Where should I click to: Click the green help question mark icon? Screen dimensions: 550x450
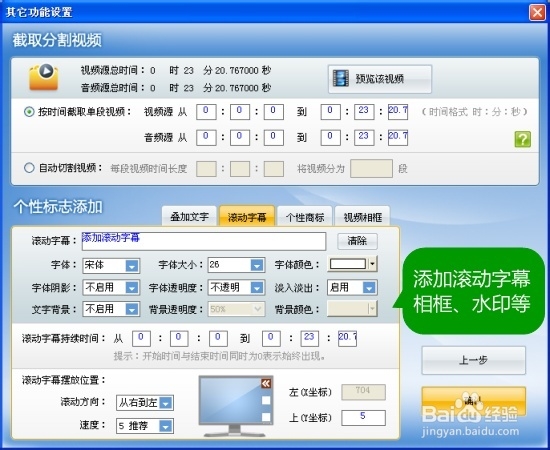(x=522, y=139)
